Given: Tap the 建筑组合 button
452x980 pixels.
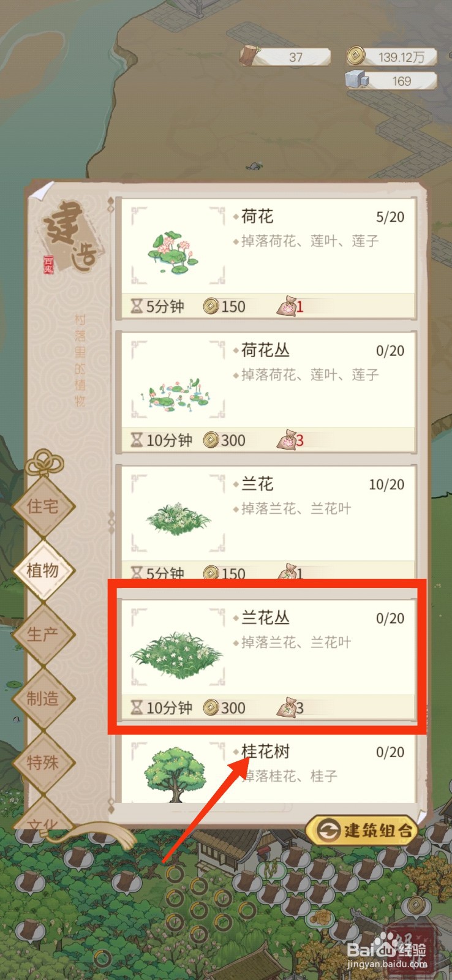Looking at the screenshot, I should (x=363, y=830).
